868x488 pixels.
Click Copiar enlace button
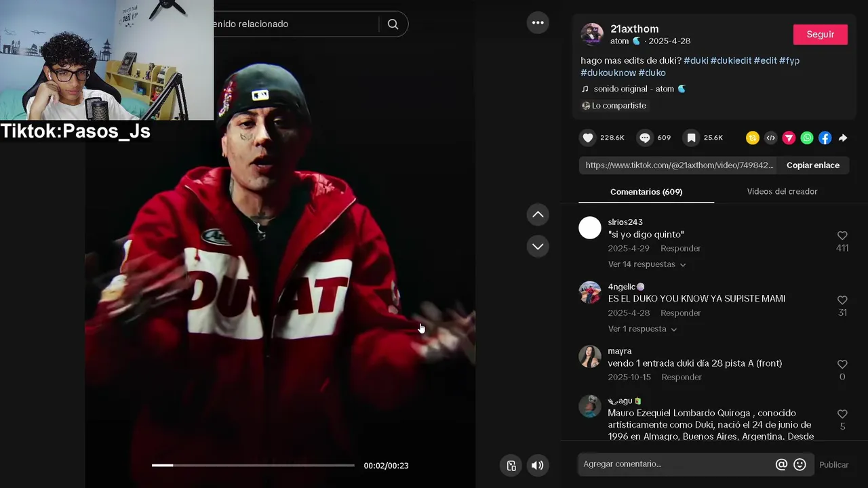click(813, 165)
